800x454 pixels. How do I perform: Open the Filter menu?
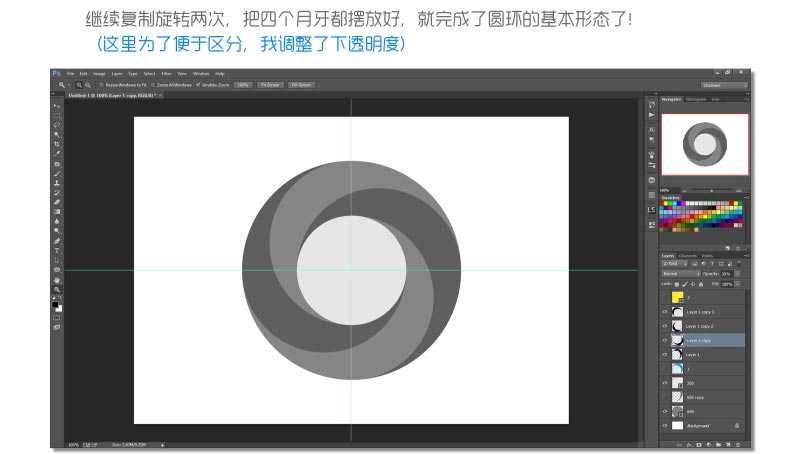[x=166, y=73]
